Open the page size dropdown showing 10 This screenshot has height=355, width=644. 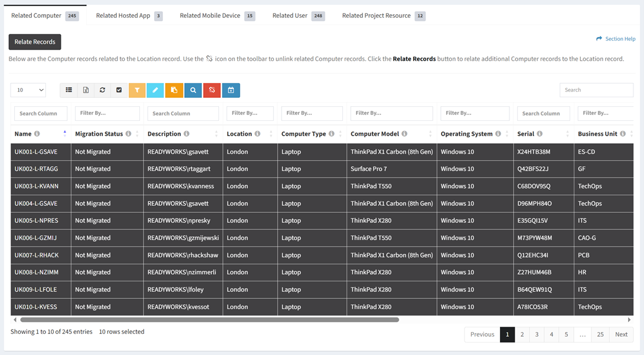click(28, 90)
